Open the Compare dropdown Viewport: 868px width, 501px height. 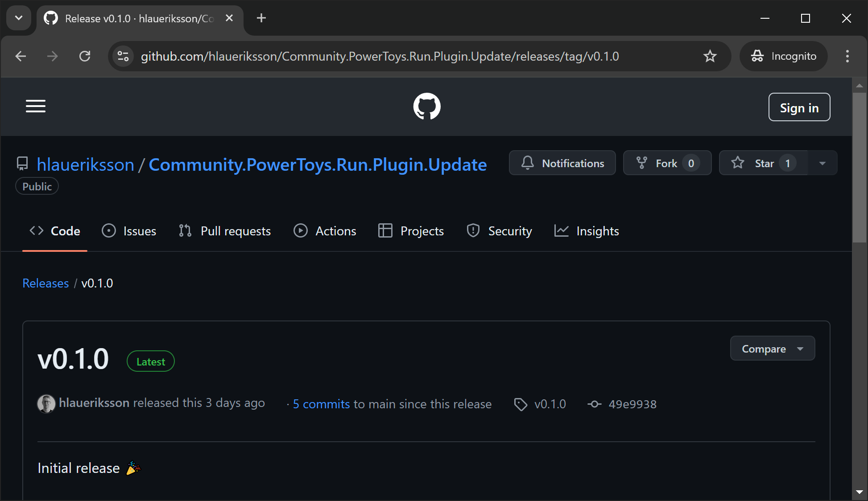(x=772, y=349)
